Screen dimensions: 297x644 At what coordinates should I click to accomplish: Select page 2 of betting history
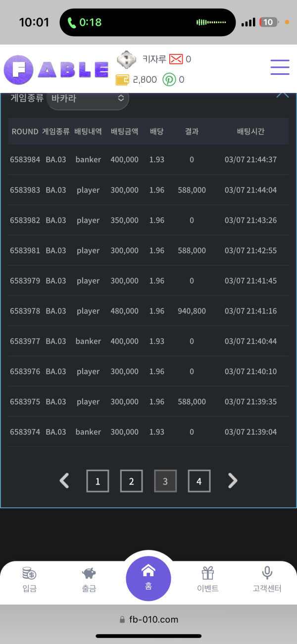[x=131, y=481]
